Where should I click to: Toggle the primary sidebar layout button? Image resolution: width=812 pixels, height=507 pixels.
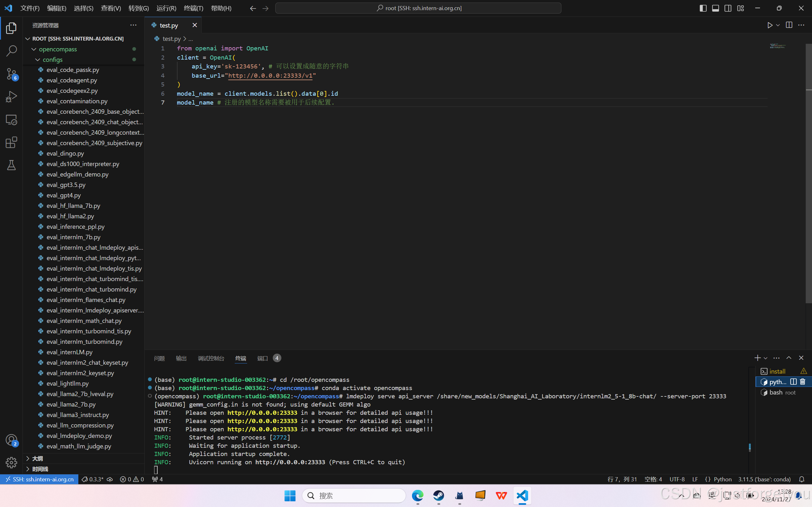703,8
